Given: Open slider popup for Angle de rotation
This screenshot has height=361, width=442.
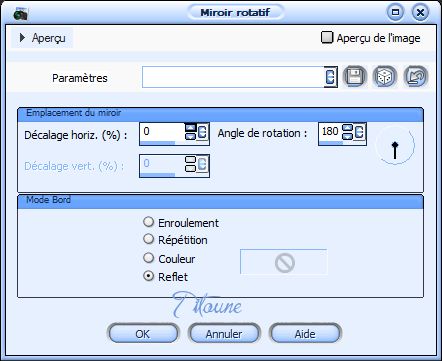Looking at the screenshot, I should [x=359, y=132].
